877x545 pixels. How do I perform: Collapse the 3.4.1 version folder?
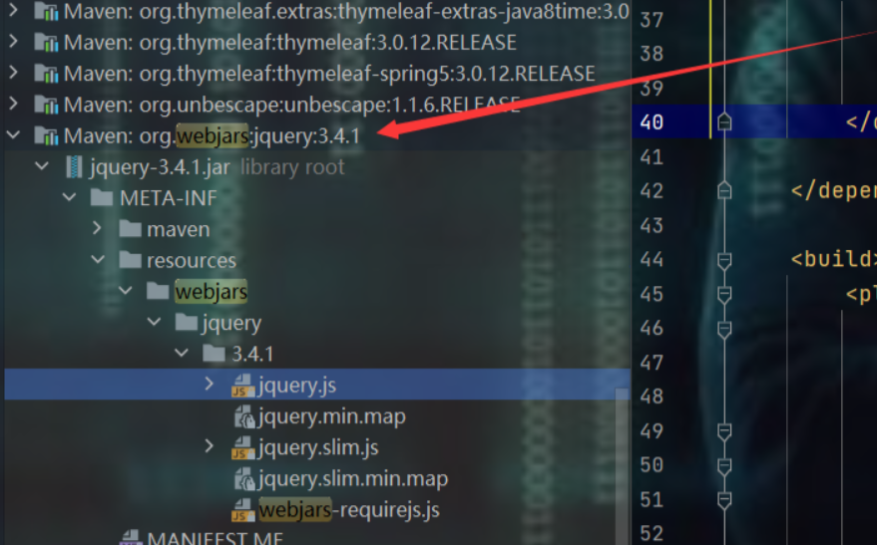[x=181, y=353]
